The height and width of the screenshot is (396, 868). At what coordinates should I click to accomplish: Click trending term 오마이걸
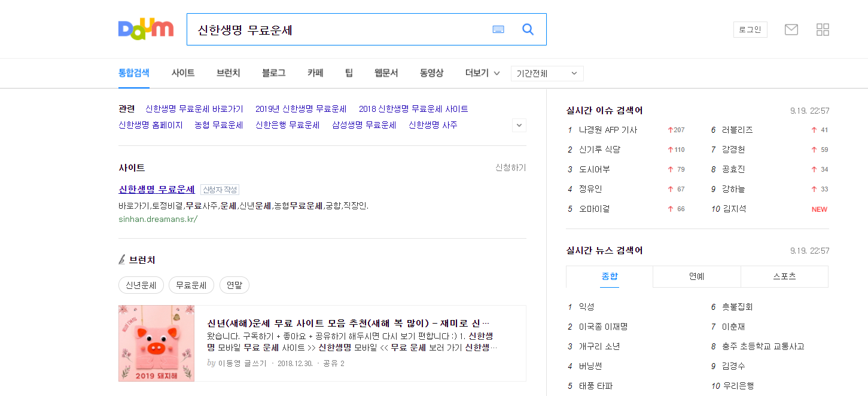595,209
